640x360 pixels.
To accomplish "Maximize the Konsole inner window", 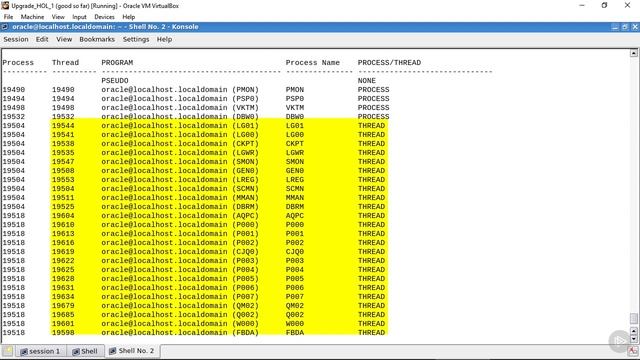I will 625,27.
